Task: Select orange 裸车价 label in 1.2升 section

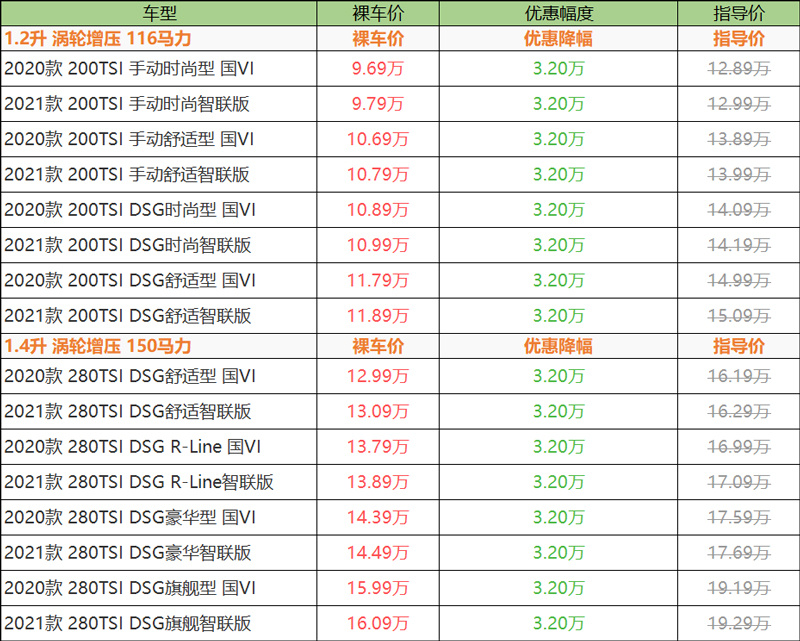Action: (378, 39)
